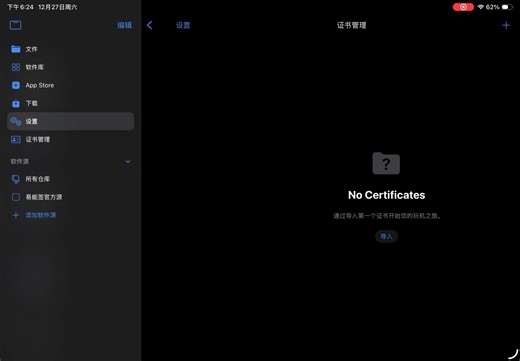The width and height of the screenshot is (520, 361).
Task: Open 易能签官方源 source
Action: [70, 197]
